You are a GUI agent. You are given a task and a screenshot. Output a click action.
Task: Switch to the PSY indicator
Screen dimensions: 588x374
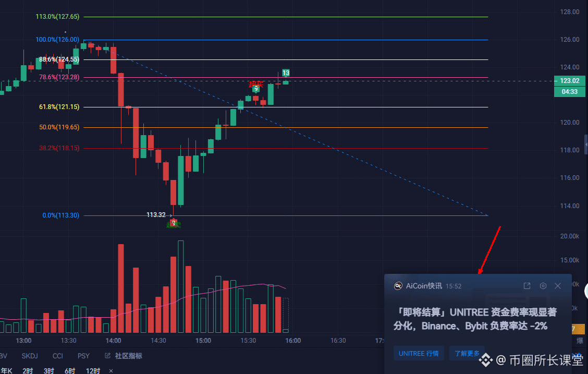pyautogui.click(x=83, y=356)
